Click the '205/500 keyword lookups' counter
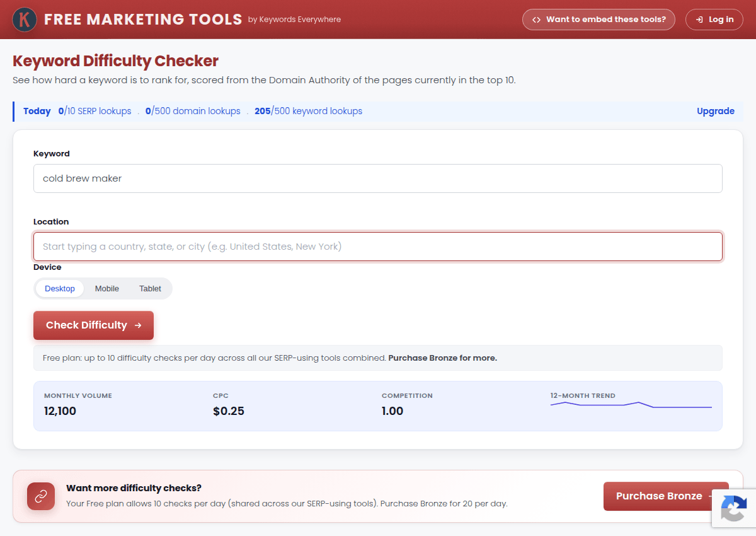756x536 pixels. pyautogui.click(x=309, y=111)
